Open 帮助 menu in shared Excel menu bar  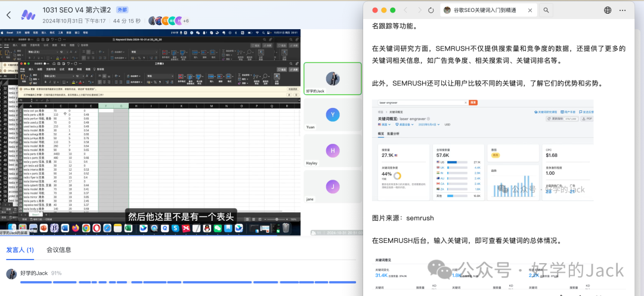(x=85, y=32)
